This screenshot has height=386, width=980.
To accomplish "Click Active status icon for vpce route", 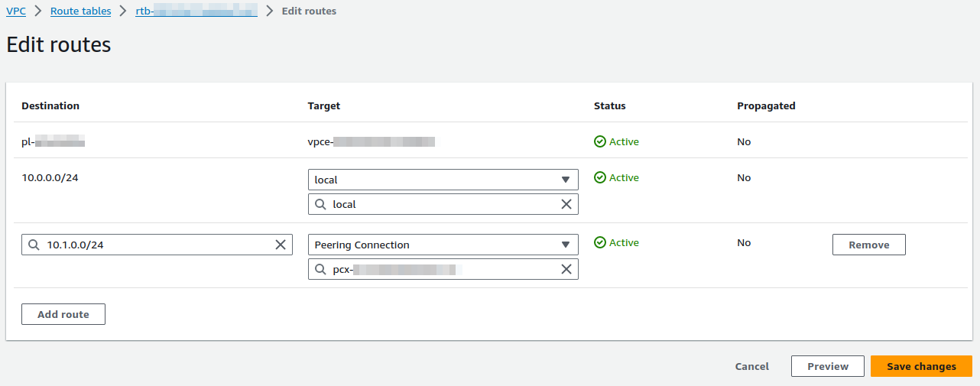I will coord(600,141).
